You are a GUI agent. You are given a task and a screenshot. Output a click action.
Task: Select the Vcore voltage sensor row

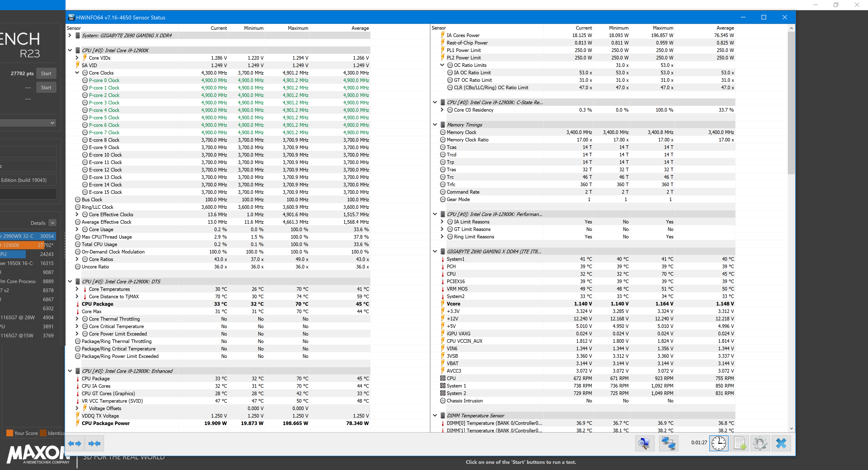[453, 303]
